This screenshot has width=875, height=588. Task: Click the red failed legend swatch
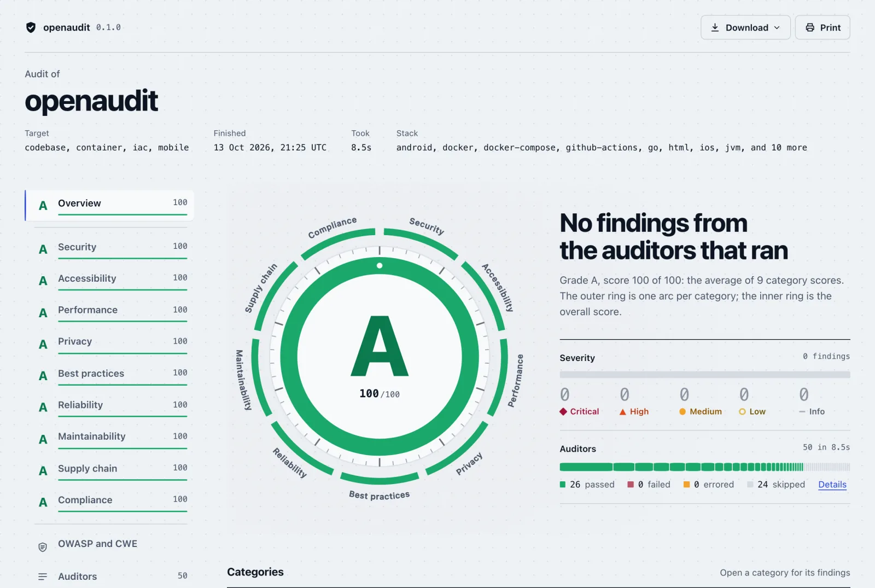pos(631,485)
